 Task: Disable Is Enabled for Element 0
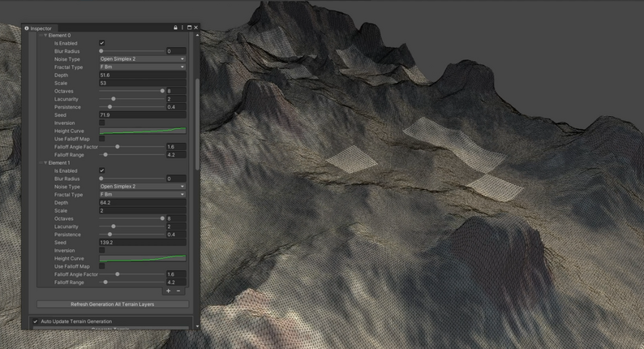pos(102,43)
